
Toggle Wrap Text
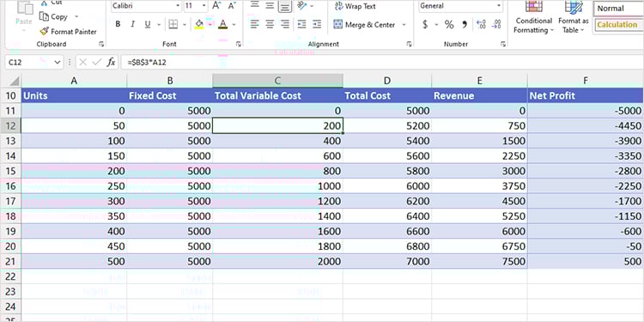(355, 6)
